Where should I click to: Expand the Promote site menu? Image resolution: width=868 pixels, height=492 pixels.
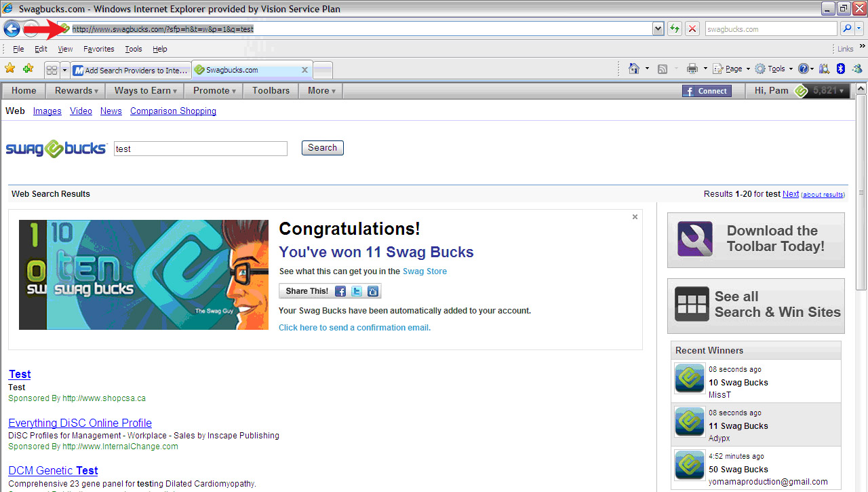214,90
